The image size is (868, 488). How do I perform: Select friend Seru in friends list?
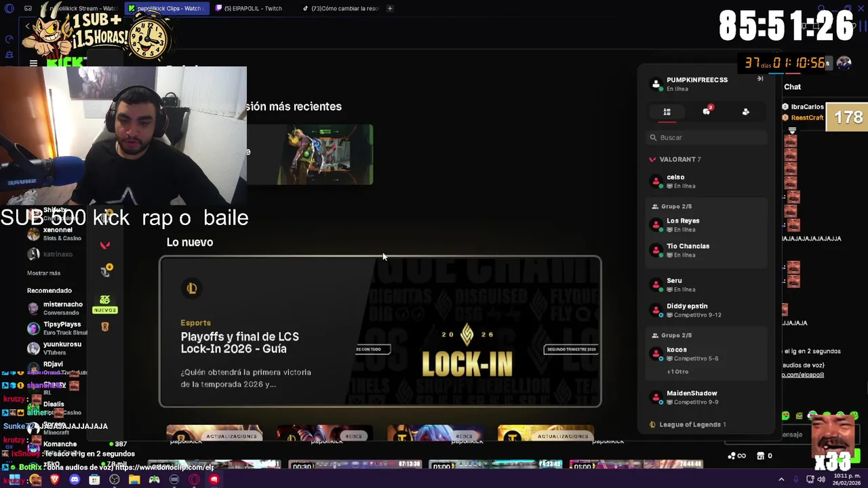pyautogui.click(x=706, y=285)
